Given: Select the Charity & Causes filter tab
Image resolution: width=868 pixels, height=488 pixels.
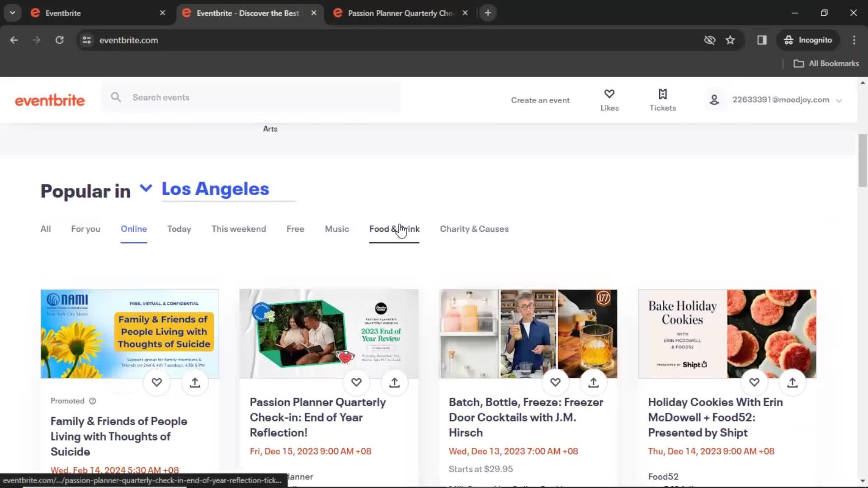Looking at the screenshot, I should 474,229.
